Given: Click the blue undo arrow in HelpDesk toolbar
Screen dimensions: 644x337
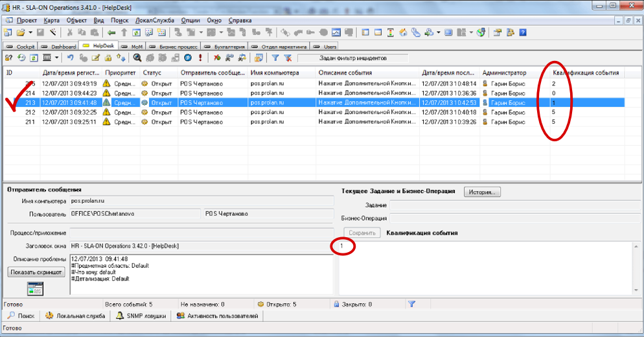Looking at the screenshot, I should pyautogui.click(x=70, y=58).
